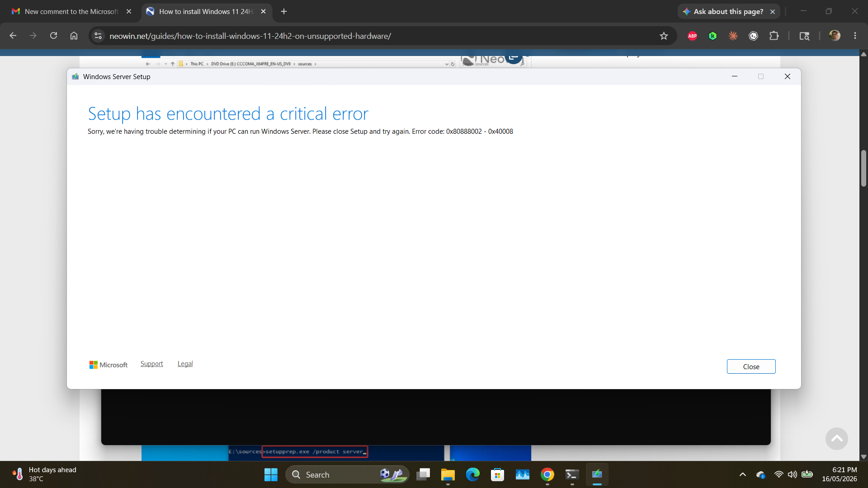
Task: Open the Chrome three-dot menu
Action: [x=855, y=36]
